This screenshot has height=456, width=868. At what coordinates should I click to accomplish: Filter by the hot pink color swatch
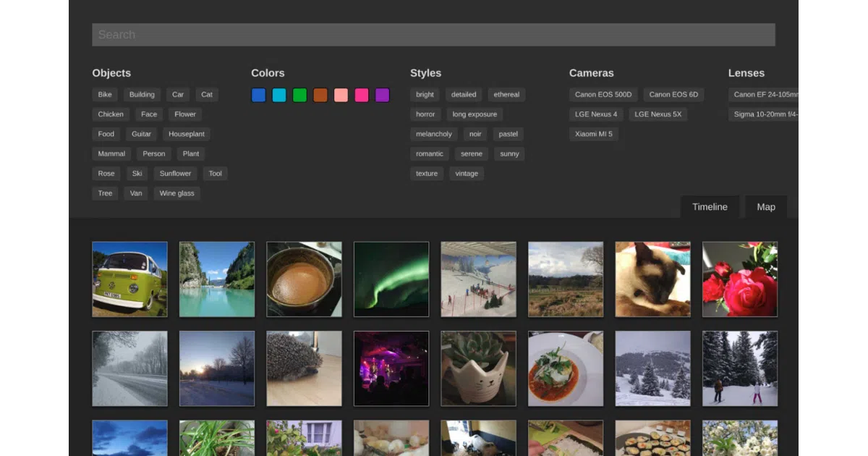[362, 95]
